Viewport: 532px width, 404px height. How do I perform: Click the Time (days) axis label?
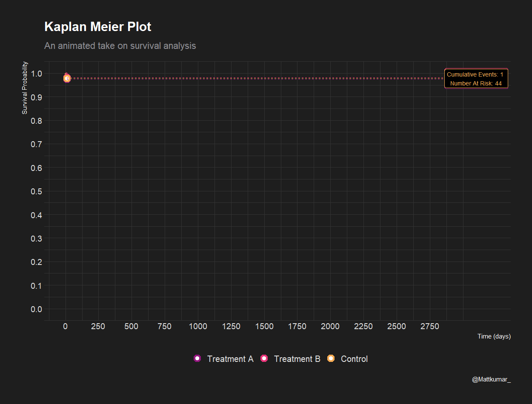click(494, 336)
